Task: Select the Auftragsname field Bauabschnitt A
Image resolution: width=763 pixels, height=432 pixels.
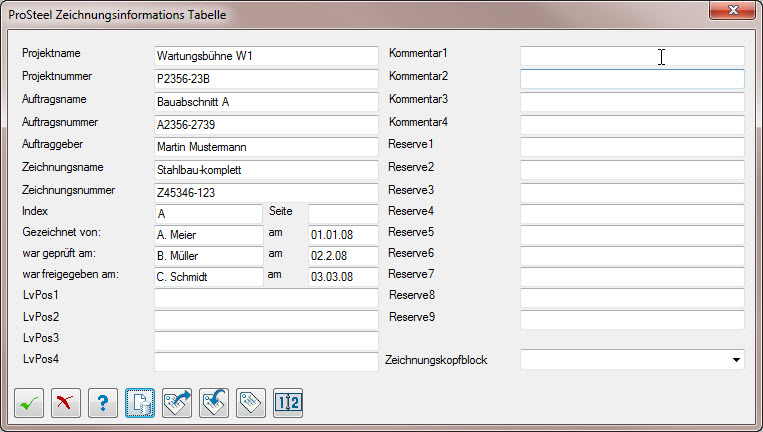Action: point(266,102)
